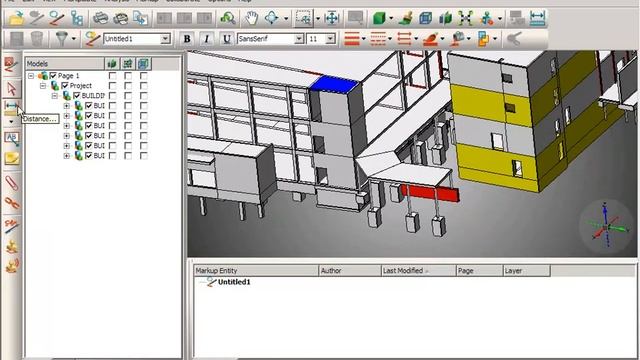Tick middle empty checkbox in Project row
This screenshot has height=360, width=640.
128,85
